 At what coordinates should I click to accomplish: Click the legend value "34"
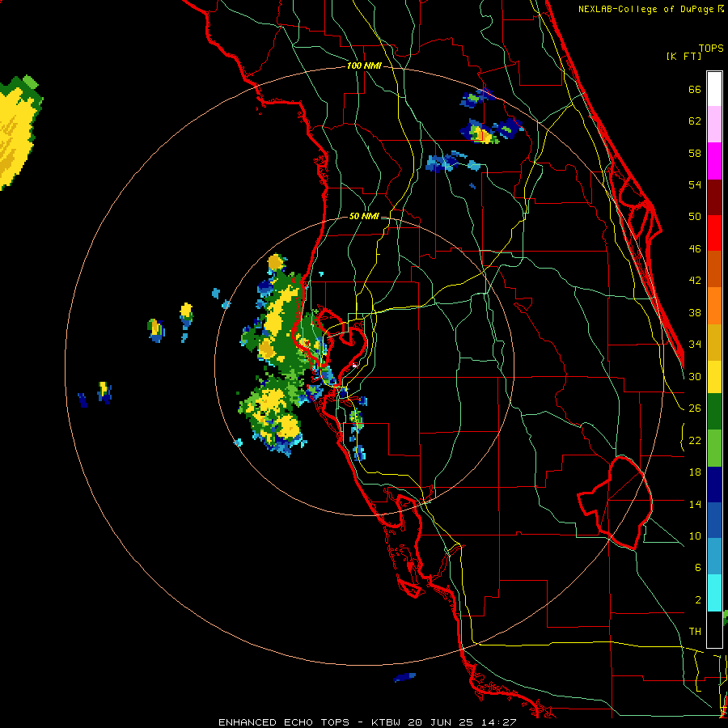point(695,345)
